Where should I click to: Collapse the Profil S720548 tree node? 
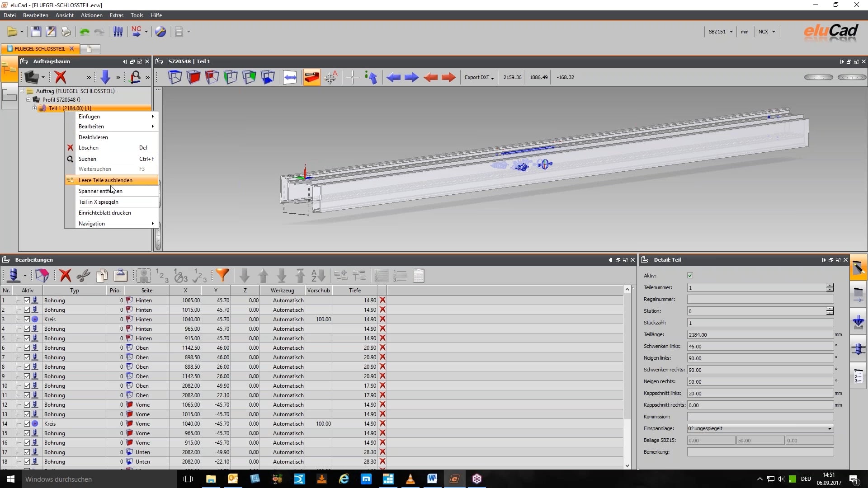pyautogui.click(x=28, y=99)
